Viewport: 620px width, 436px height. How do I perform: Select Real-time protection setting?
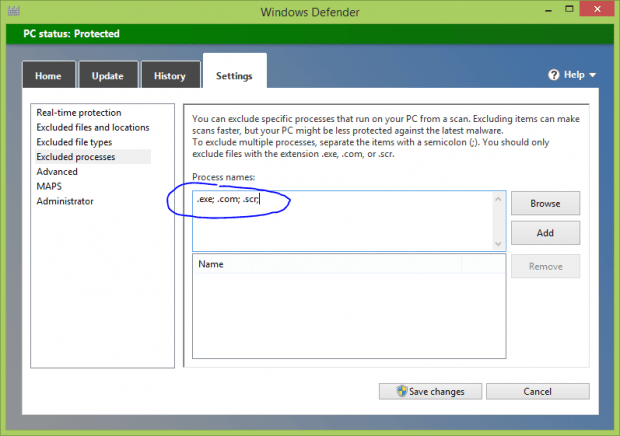click(x=79, y=113)
